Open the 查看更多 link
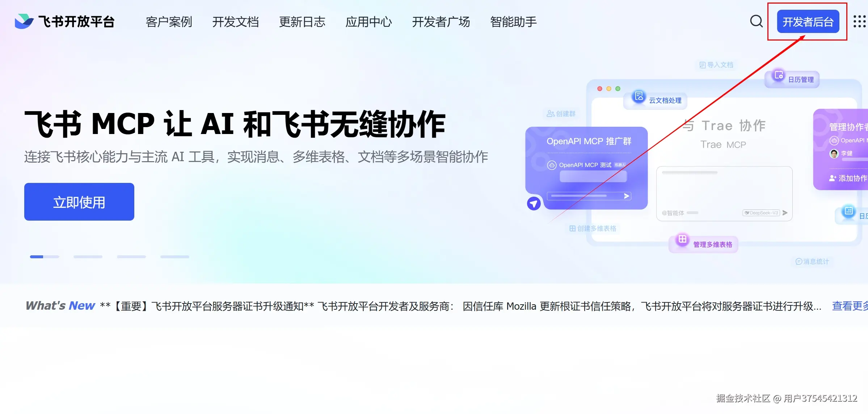The height and width of the screenshot is (414, 868). [850, 306]
